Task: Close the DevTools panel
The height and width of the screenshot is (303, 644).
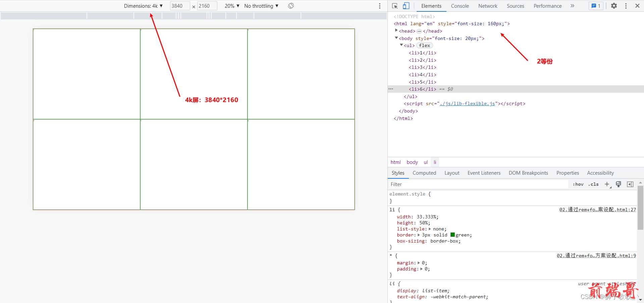Action: tap(637, 6)
